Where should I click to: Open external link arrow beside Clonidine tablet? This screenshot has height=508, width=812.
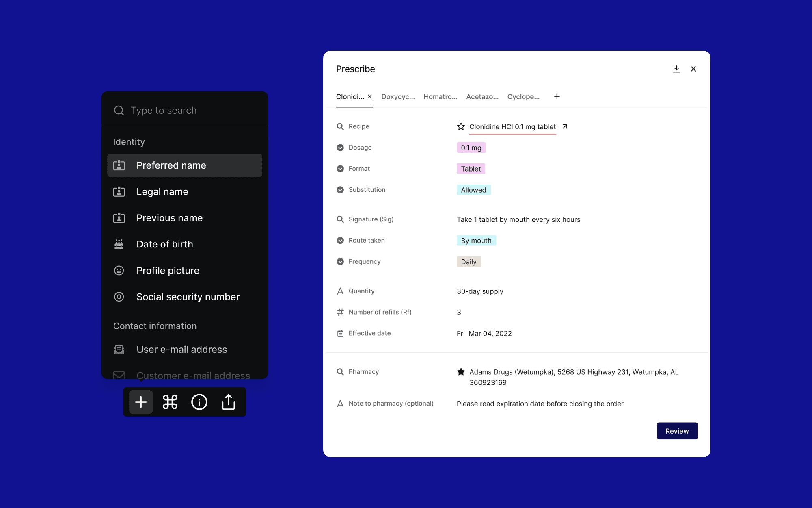(565, 126)
